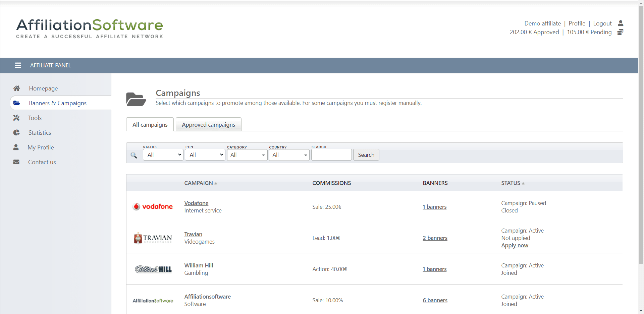Switch to the Approved campaigns tab
Viewport: 644px width, 314px height.
[208, 125]
